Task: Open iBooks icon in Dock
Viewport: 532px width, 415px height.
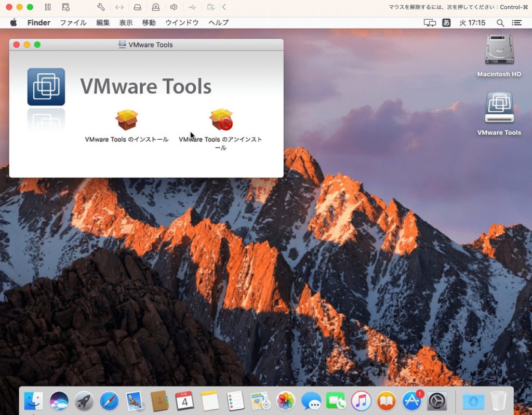Action: pos(387,400)
